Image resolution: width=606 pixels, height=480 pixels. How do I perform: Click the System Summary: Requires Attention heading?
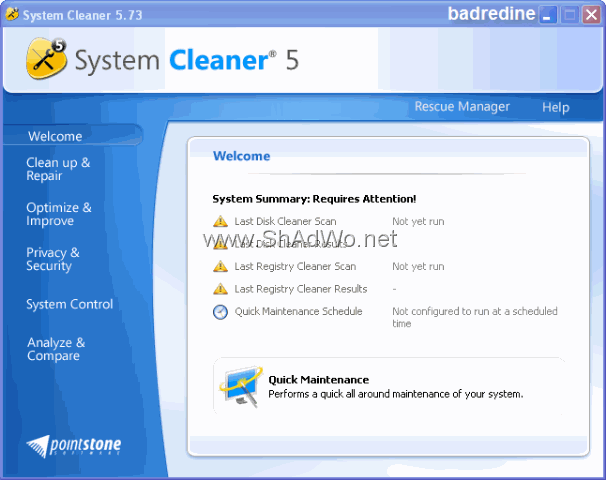[x=314, y=199]
